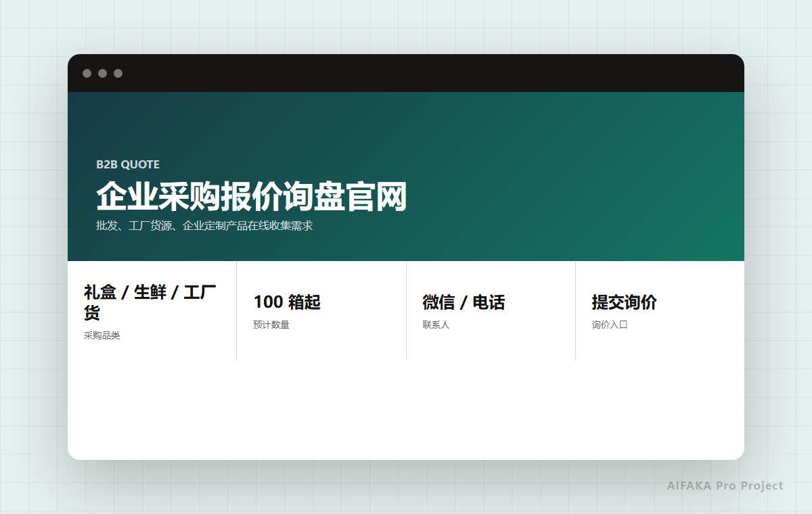Select the '礼盒 / 生鲜 / 工厂货' card title
The width and height of the screenshot is (812, 514).
(x=150, y=302)
